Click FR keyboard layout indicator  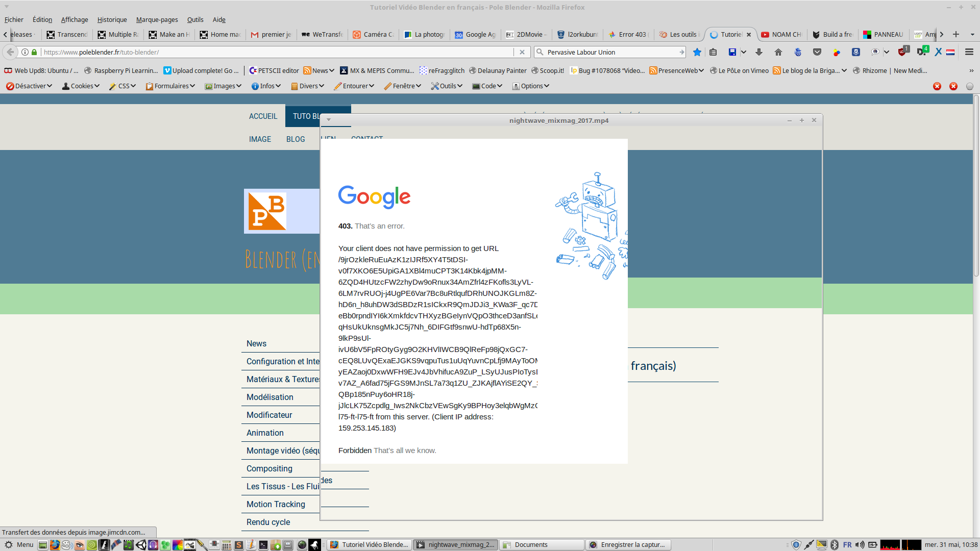coord(847,545)
